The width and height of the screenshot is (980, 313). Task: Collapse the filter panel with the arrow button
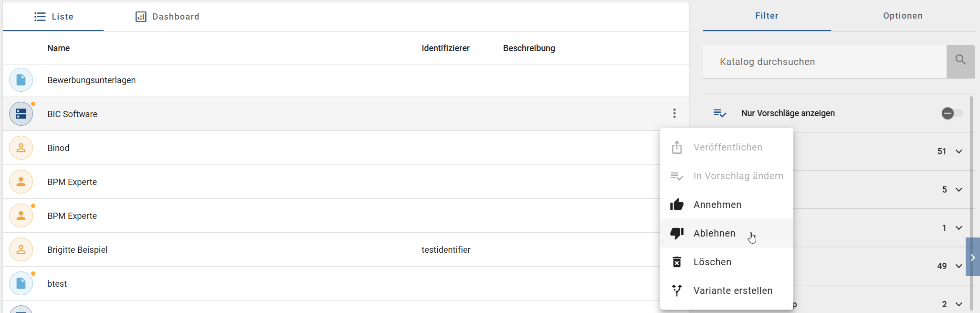(x=972, y=257)
